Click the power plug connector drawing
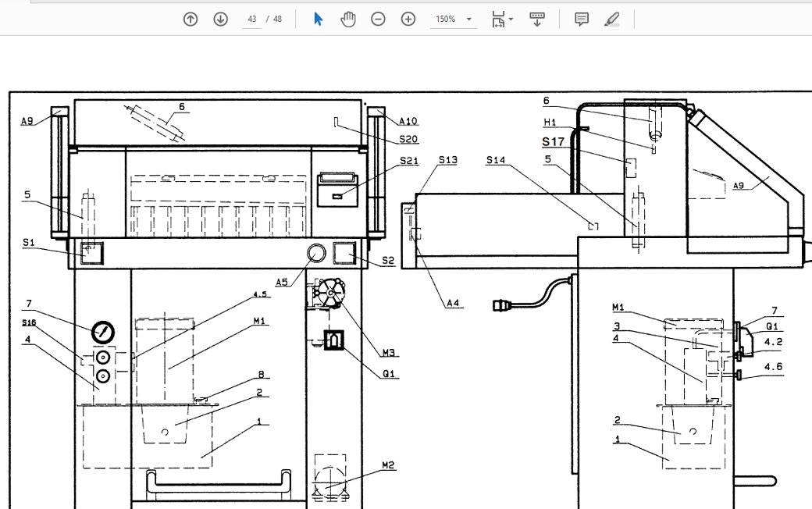Image resolution: width=812 pixels, height=509 pixels. [x=505, y=302]
